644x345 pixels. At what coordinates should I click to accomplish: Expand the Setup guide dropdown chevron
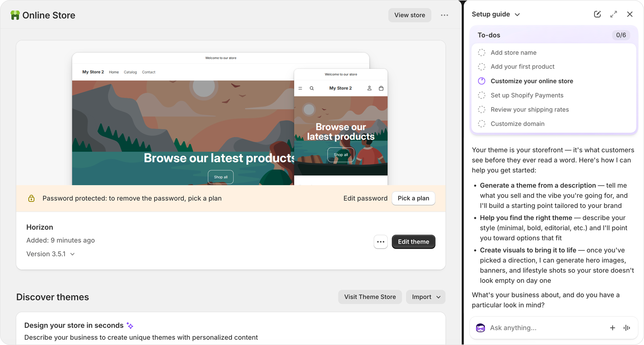[517, 15]
